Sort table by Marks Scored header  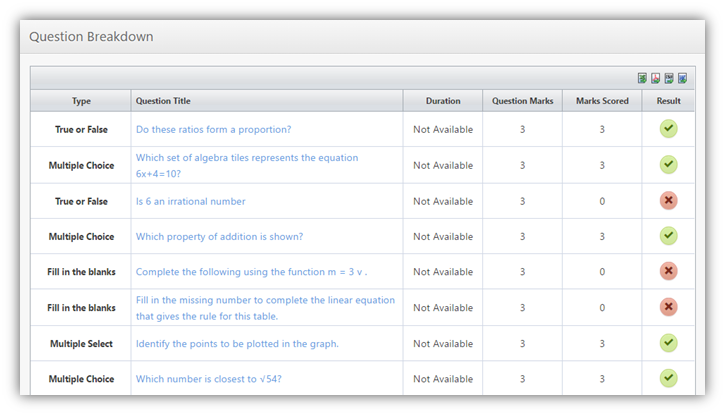tap(602, 101)
